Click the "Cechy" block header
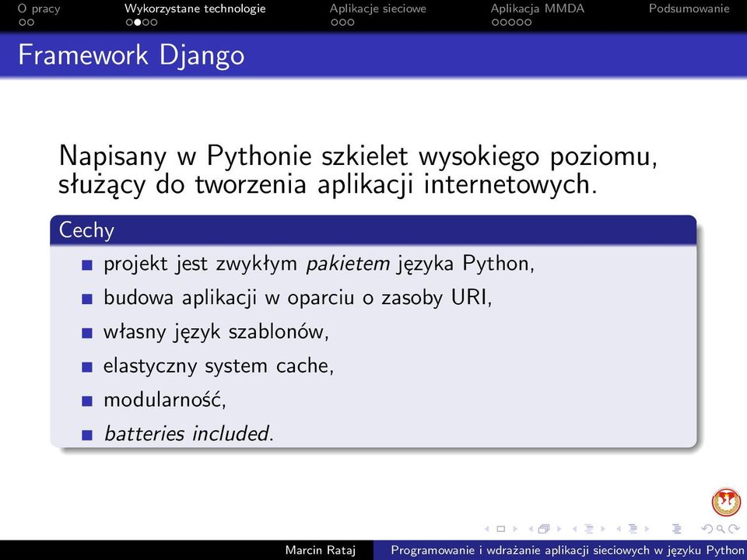The image size is (747, 560). (373, 230)
